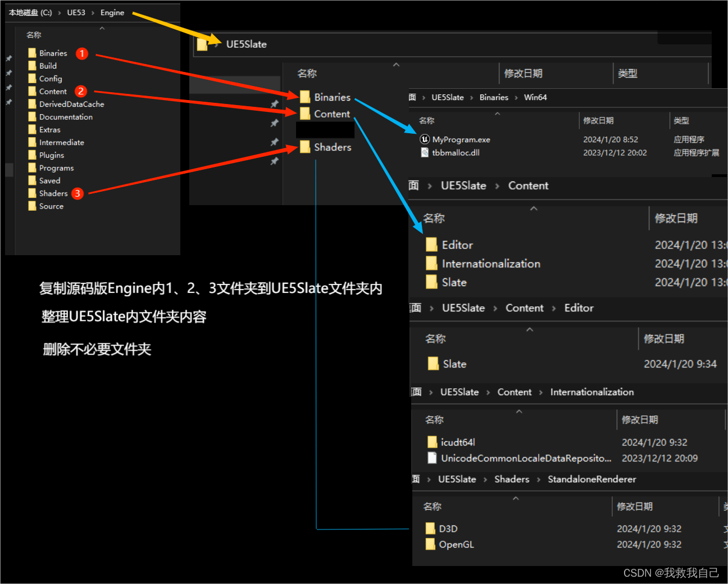This screenshot has width=728, height=584.
Task: Open the Documentation folder icon
Action: coord(33,117)
